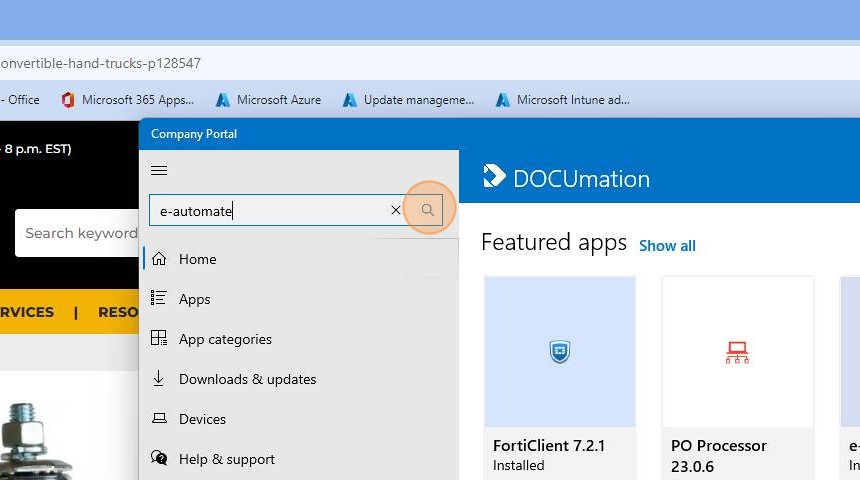Open Apps in the sidebar
The width and height of the screenshot is (860, 480).
click(300, 299)
